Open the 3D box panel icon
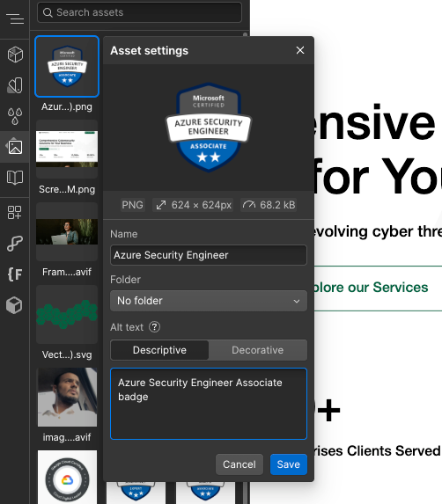 coord(14,305)
